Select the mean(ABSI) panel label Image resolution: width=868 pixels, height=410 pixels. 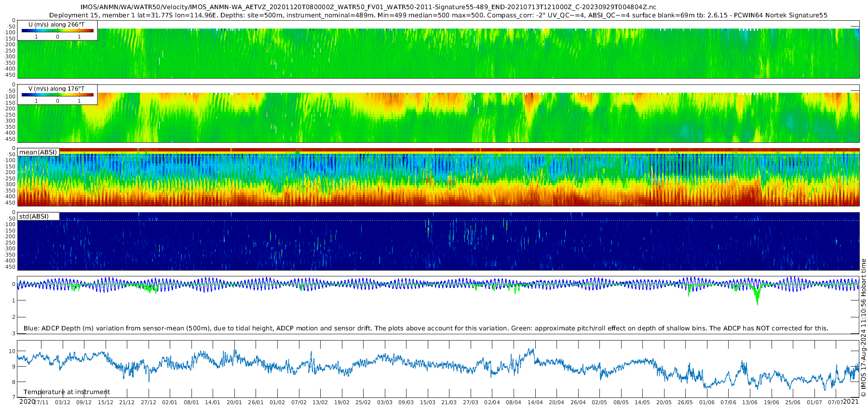pos(38,152)
